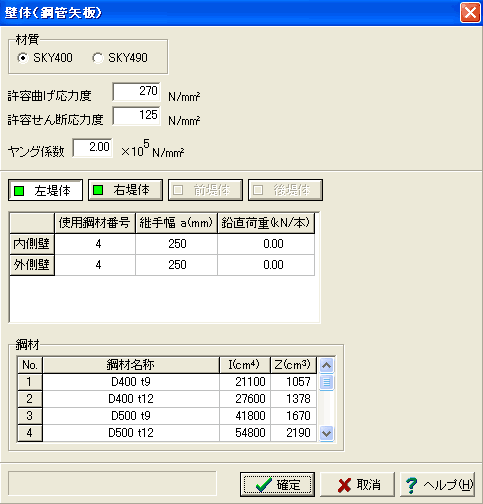
Task: Select row 3 D500 t9 steel
Action: click(167, 416)
